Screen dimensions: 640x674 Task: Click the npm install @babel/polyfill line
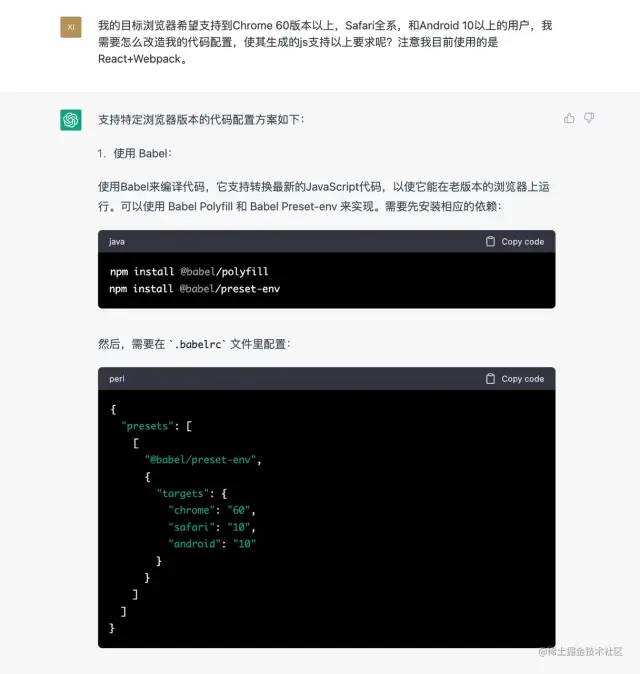click(x=189, y=272)
